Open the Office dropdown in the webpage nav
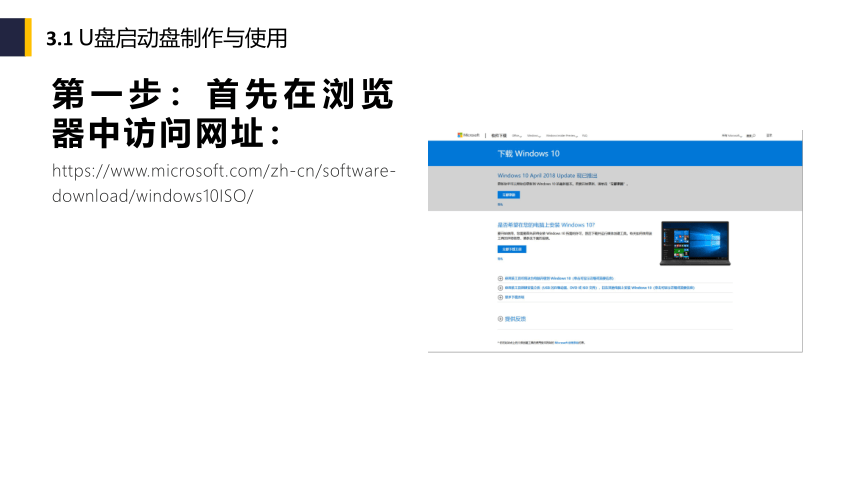The width and height of the screenshot is (860, 484). pyautogui.click(x=517, y=136)
